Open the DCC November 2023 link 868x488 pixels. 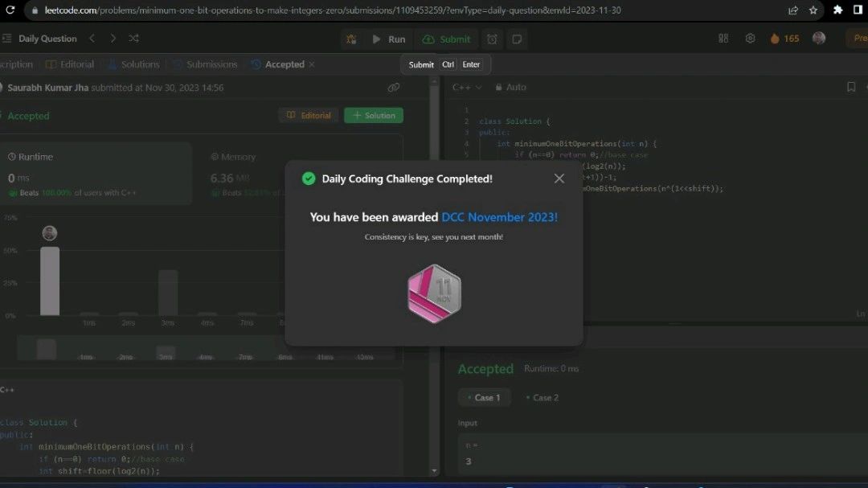pos(499,217)
